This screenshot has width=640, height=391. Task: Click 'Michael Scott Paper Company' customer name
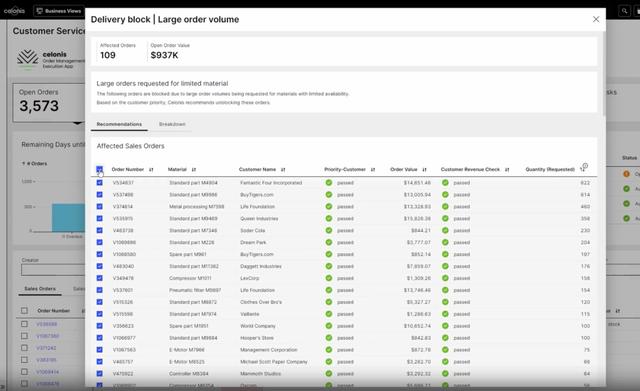(x=273, y=362)
